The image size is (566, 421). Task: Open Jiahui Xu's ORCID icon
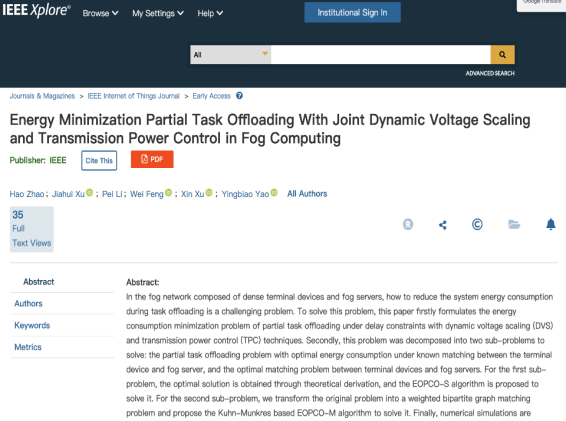(90, 193)
